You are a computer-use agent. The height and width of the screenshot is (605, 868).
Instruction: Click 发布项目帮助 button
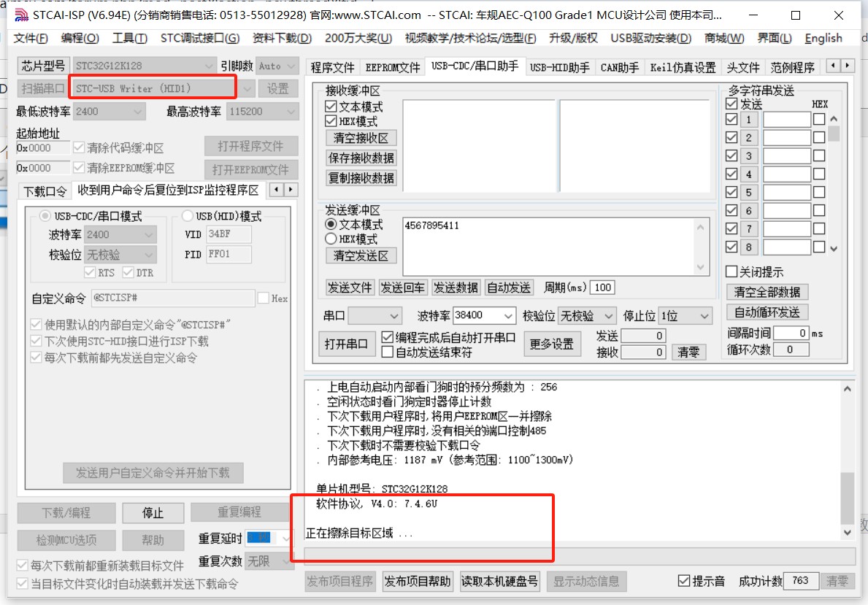pos(418,581)
